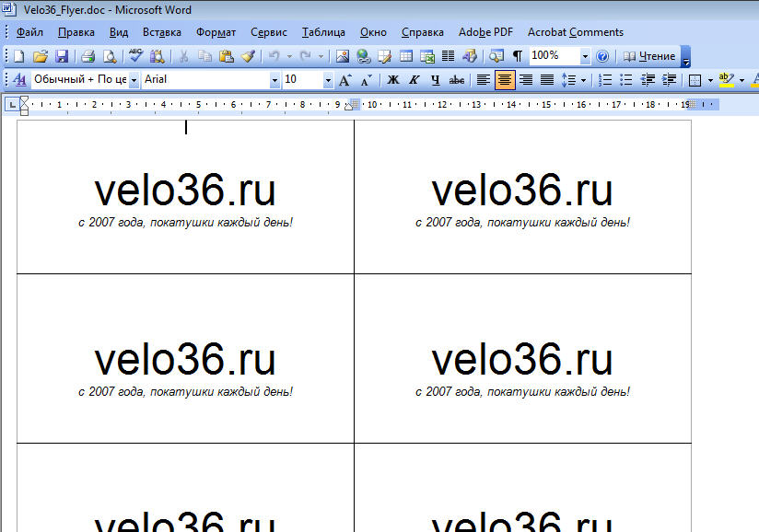Align the text right

(526, 79)
